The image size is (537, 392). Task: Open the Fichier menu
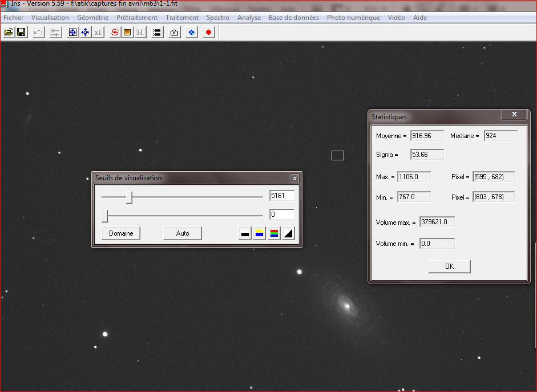pyautogui.click(x=13, y=18)
